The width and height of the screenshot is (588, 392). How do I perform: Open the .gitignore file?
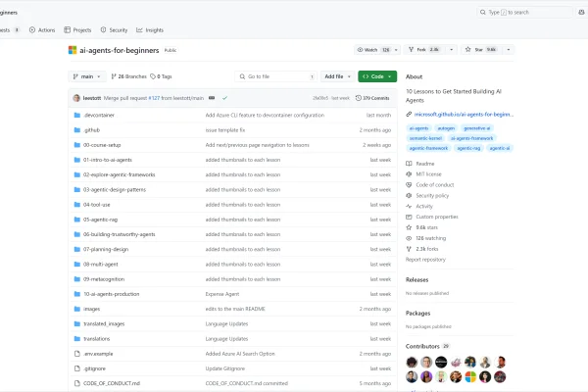tap(94, 368)
